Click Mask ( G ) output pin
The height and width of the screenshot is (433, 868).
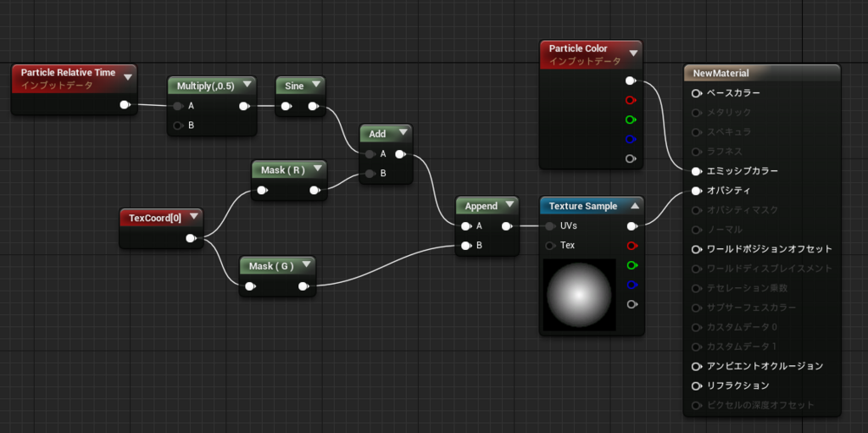(303, 286)
